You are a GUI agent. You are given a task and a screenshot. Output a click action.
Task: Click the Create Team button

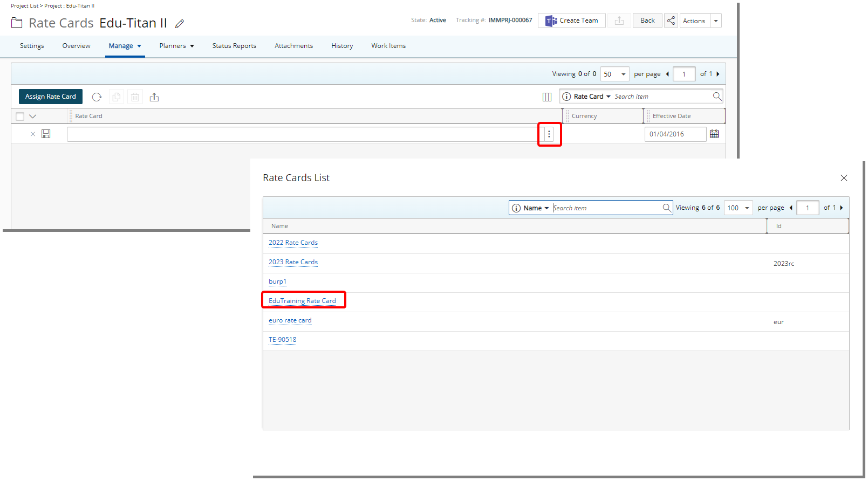click(x=572, y=20)
